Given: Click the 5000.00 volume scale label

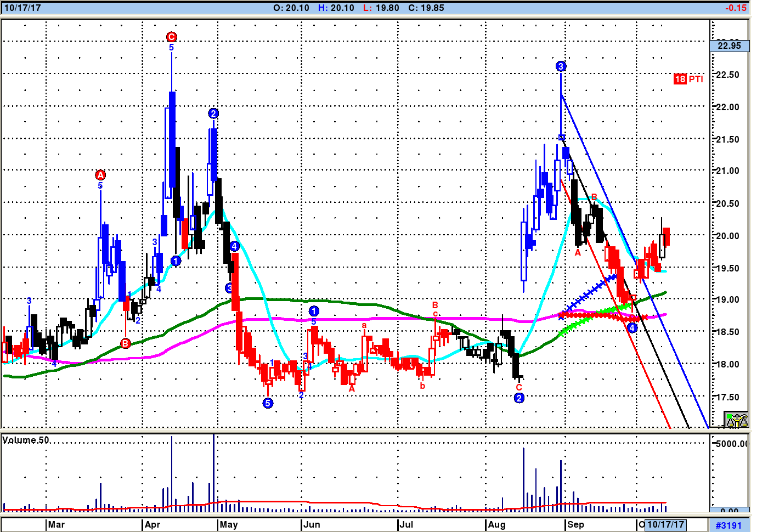Looking at the screenshot, I should 731,443.
